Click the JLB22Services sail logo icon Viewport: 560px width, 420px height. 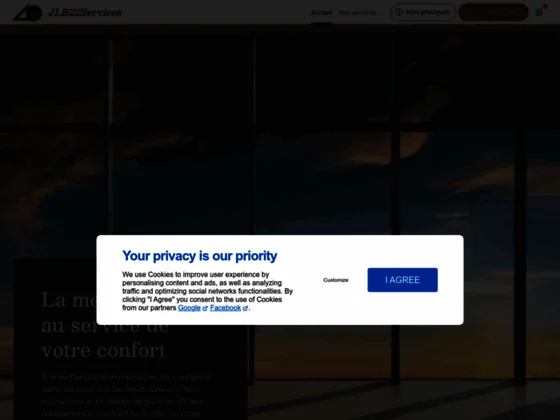27,12
